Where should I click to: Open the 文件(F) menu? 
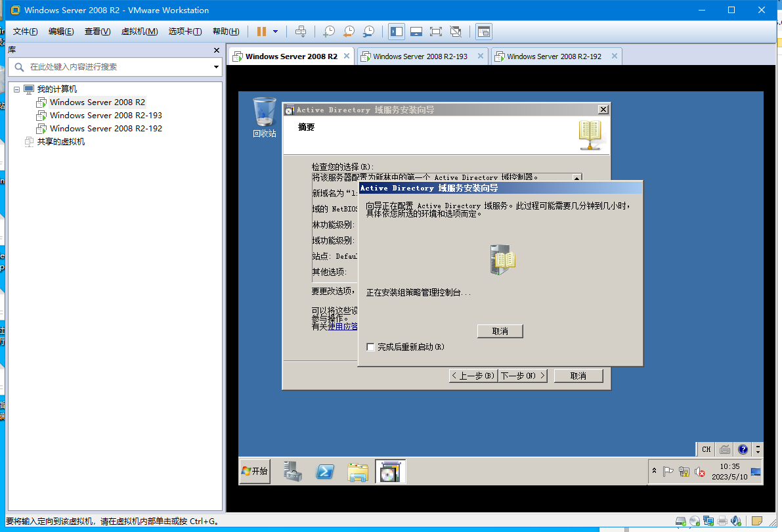[x=25, y=32]
